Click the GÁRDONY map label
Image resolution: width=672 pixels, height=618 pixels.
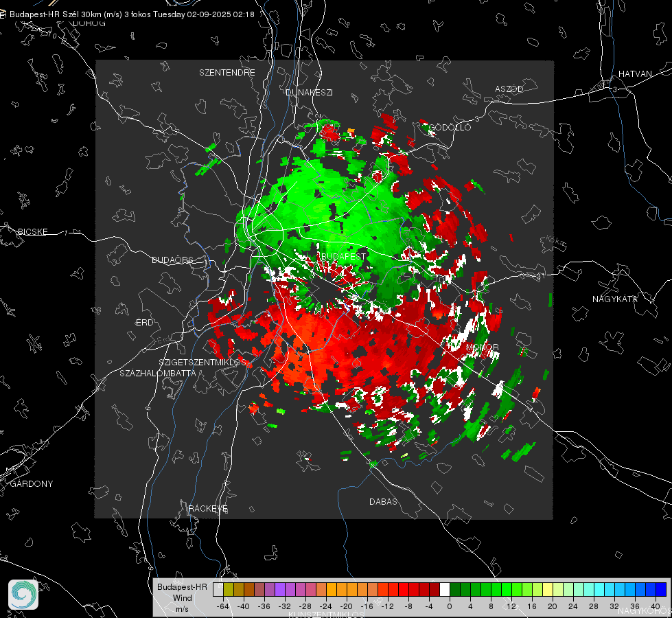pos(32,484)
